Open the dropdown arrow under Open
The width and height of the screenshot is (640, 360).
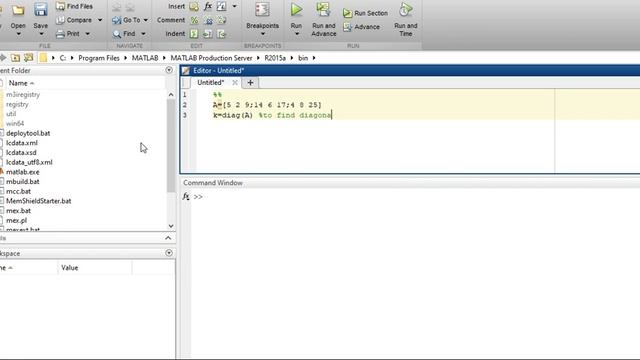(x=18, y=34)
